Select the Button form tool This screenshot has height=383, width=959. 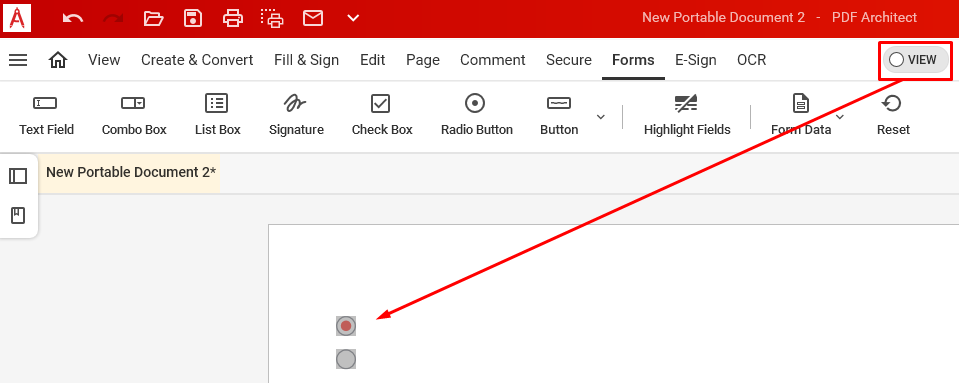559,115
